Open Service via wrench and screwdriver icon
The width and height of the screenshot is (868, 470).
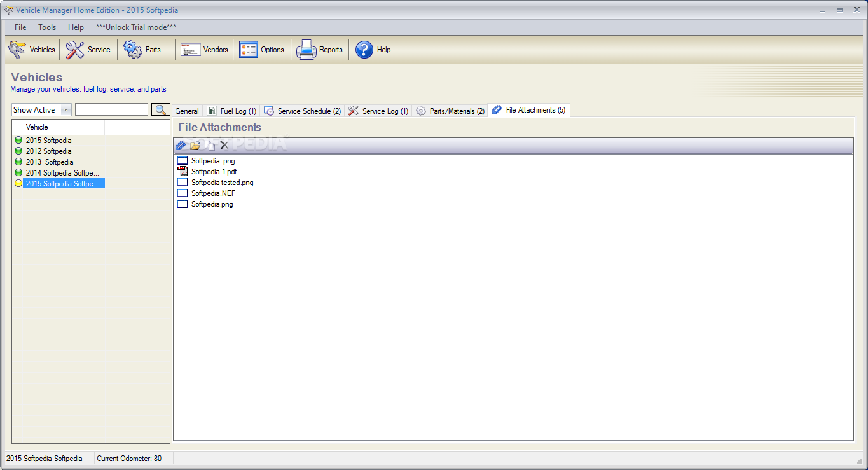[75, 50]
